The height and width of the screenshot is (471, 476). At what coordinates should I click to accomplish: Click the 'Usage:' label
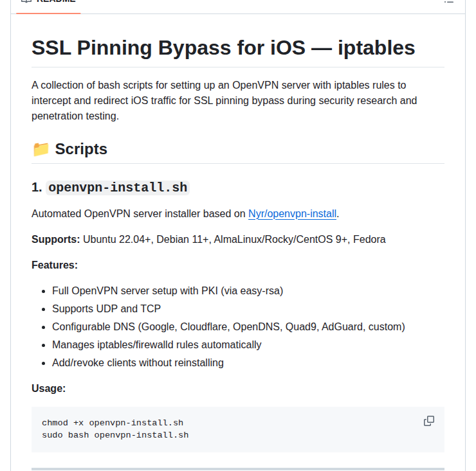(x=49, y=389)
